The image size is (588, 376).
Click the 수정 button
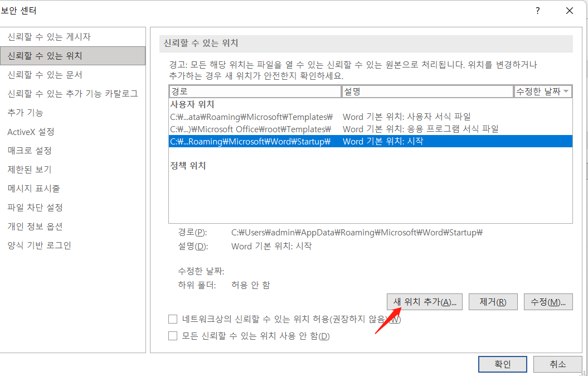pyautogui.click(x=548, y=301)
